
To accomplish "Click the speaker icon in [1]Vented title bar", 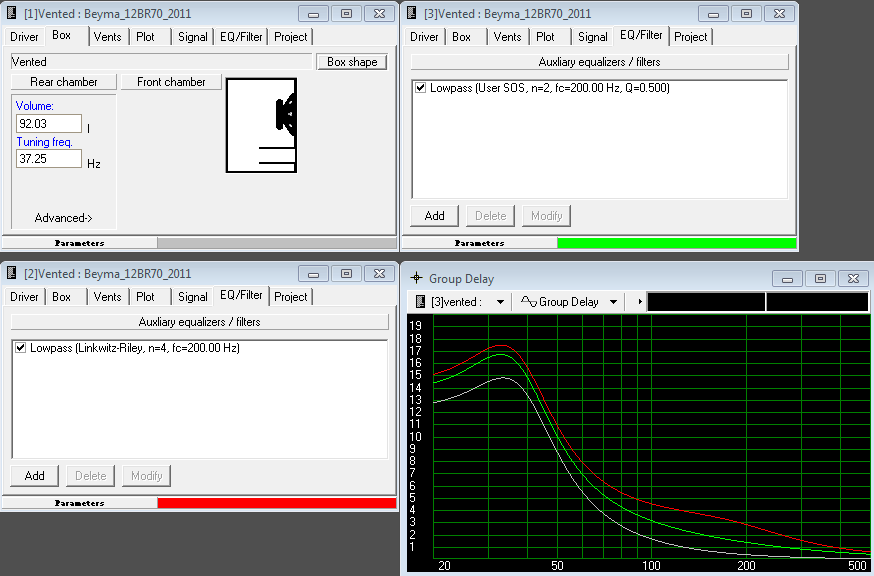I will coord(12,14).
